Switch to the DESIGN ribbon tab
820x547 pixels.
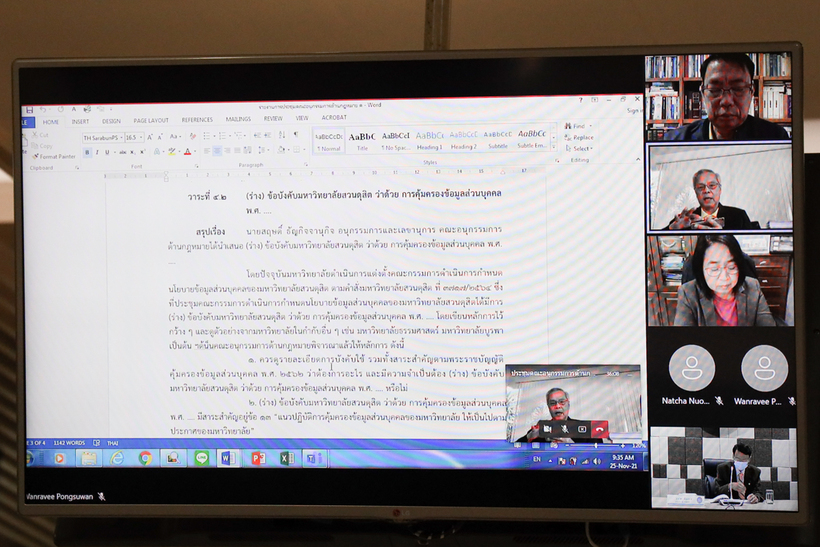[x=111, y=121]
